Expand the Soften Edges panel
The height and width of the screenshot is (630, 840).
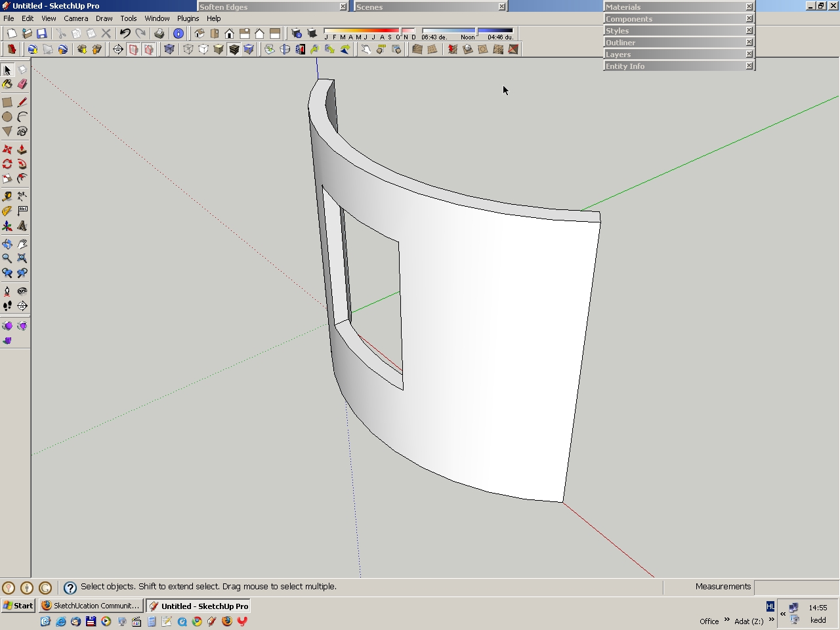(x=273, y=7)
